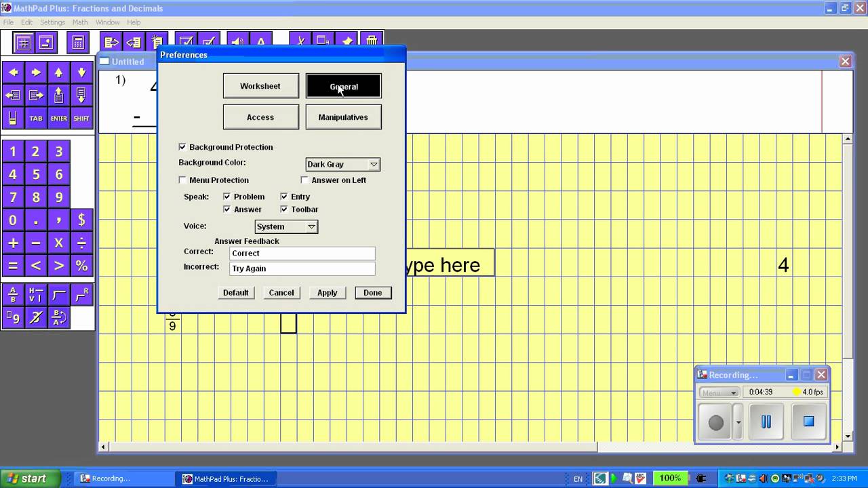The height and width of the screenshot is (488, 868).
Task: Click the Correct feedback text field
Action: coord(302,253)
